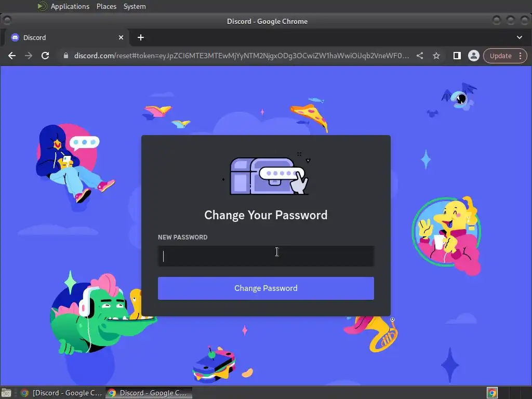532x399 pixels.
Task: Open the Chrome profile avatar menu
Action: [474, 56]
